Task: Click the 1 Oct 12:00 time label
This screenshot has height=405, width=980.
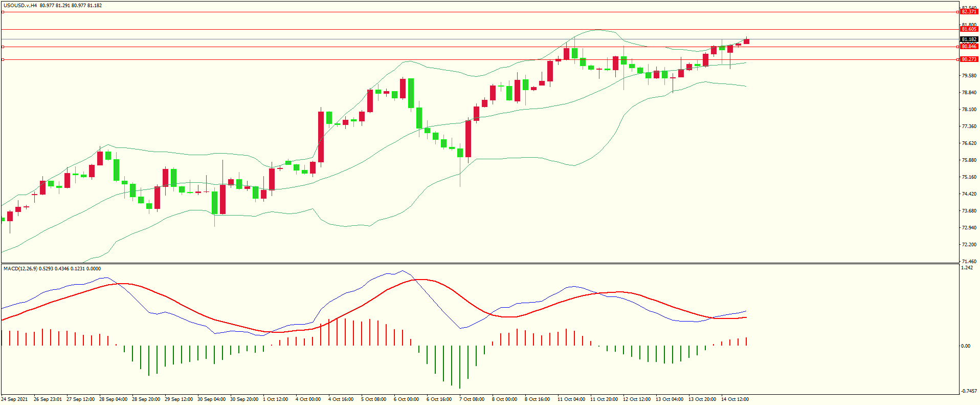Action: [x=275, y=399]
